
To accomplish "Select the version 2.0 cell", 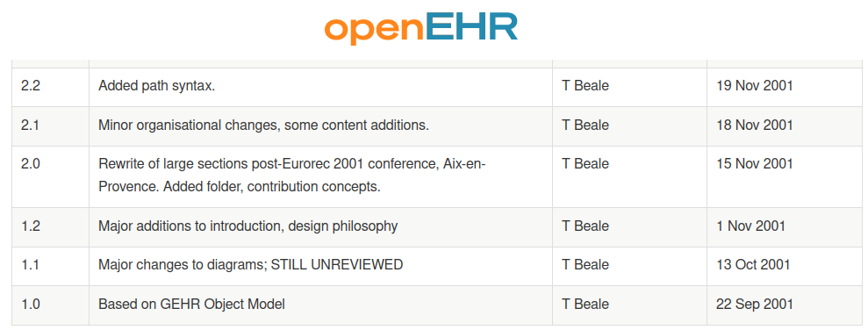I will [x=50, y=176].
